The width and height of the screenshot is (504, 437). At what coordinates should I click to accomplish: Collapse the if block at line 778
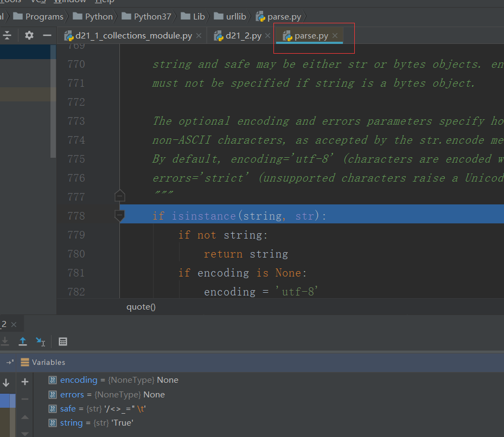pyautogui.click(x=119, y=216)
